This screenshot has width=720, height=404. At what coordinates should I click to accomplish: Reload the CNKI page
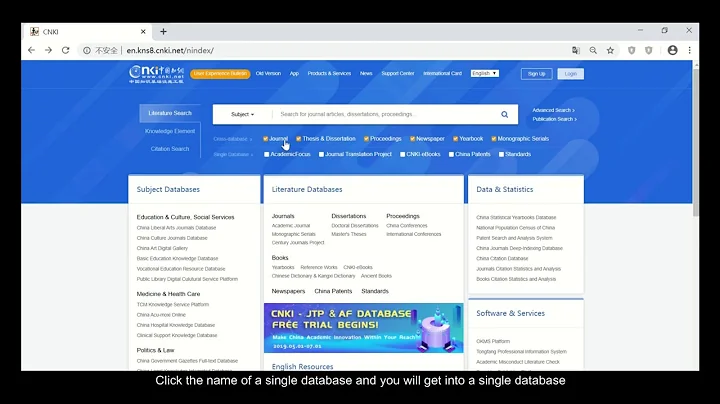click(66, 50)
